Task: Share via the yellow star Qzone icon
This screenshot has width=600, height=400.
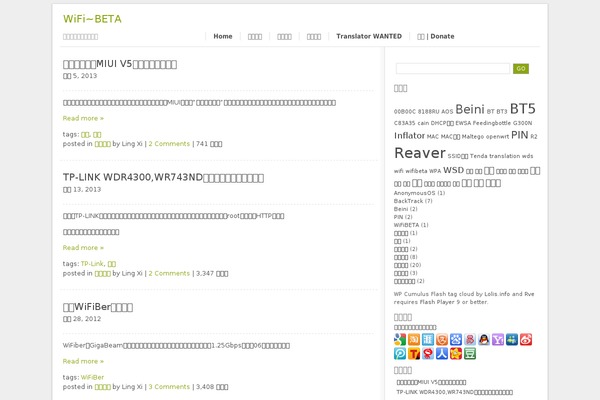Action: tap(456, 354)
